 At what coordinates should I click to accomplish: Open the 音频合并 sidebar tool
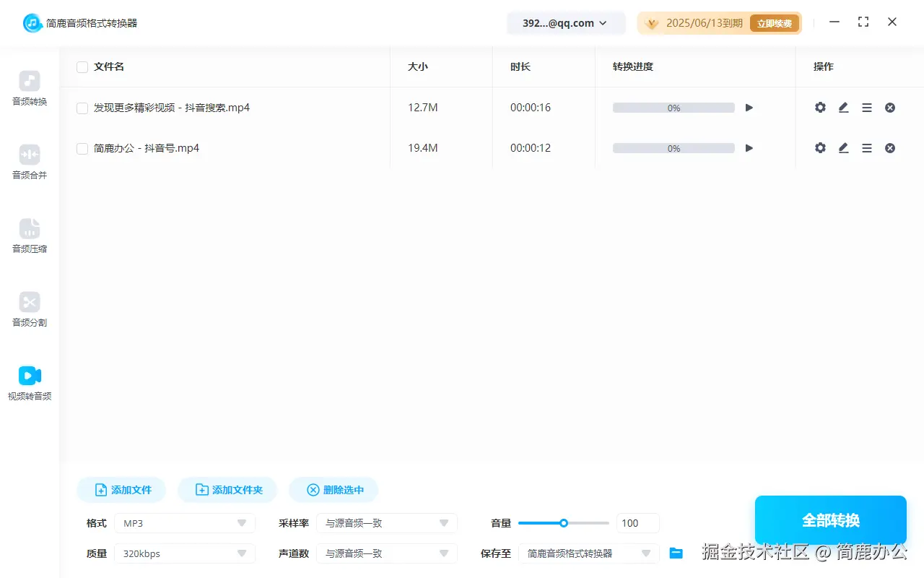[x=30, y=162]
